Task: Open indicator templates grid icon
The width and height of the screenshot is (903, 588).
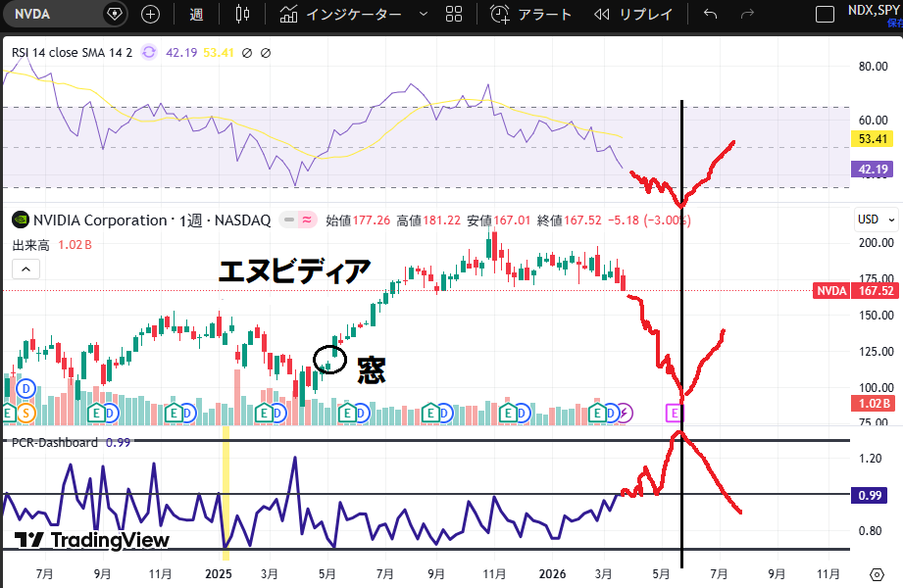Action: [x=454, y=14]
